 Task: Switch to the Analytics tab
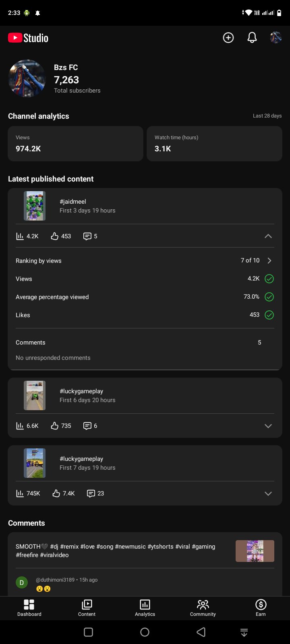[145, 608]
